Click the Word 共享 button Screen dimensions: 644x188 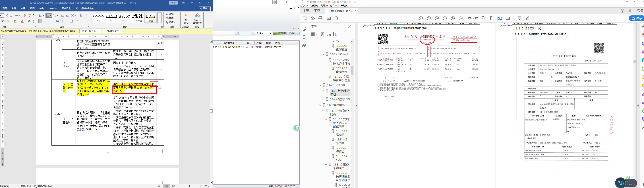point(205,9)
